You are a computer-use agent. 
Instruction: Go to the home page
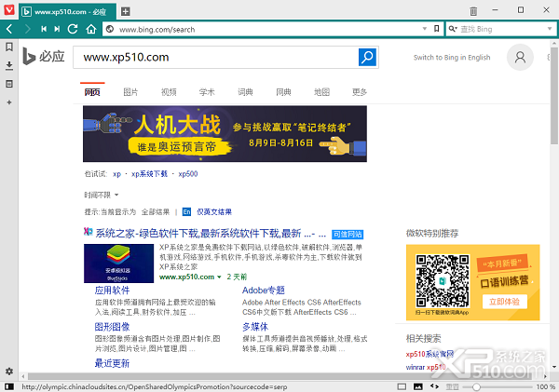pyautogui.click(x=91, y=29)
